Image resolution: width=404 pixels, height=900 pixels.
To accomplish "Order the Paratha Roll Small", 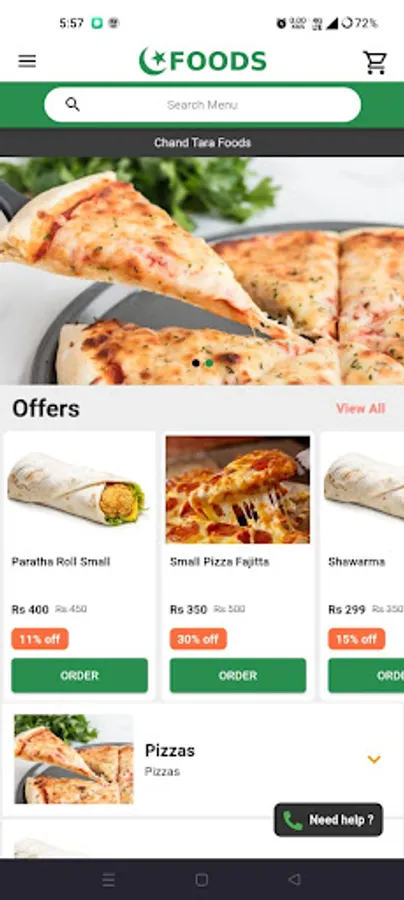I will point(80,676).
